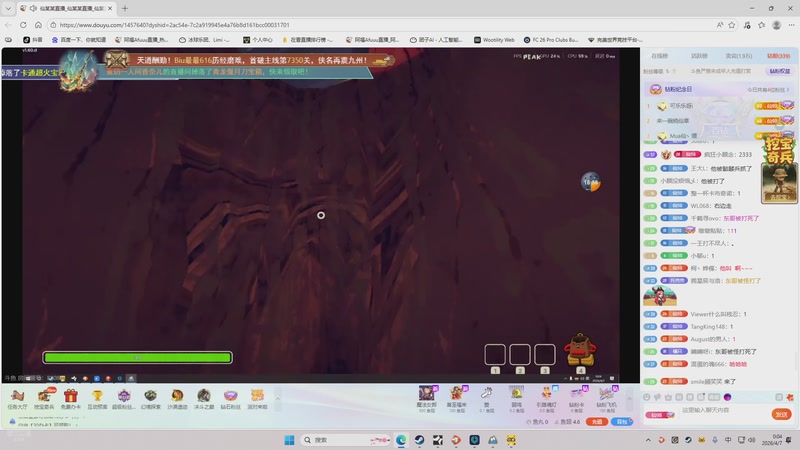Open the Woodlity Web bookmark
The width and height of the screenshot is (800, 450).
pyautogui.click(x=494, y=39)
